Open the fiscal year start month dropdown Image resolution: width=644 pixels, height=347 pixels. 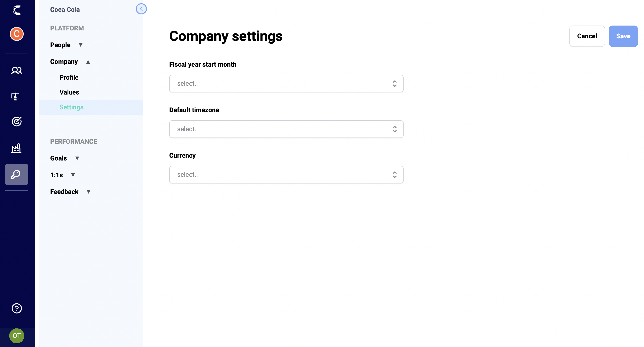point(286,83)
